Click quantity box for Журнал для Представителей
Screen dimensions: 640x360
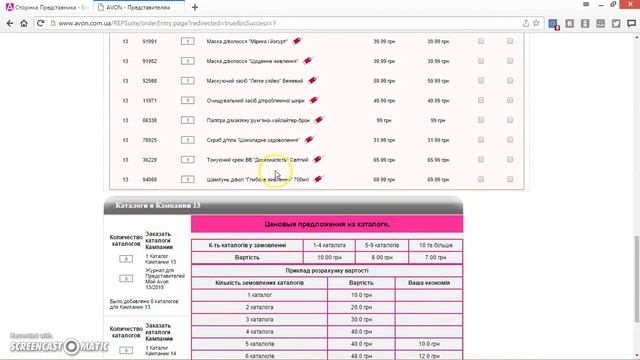point(126,278)
